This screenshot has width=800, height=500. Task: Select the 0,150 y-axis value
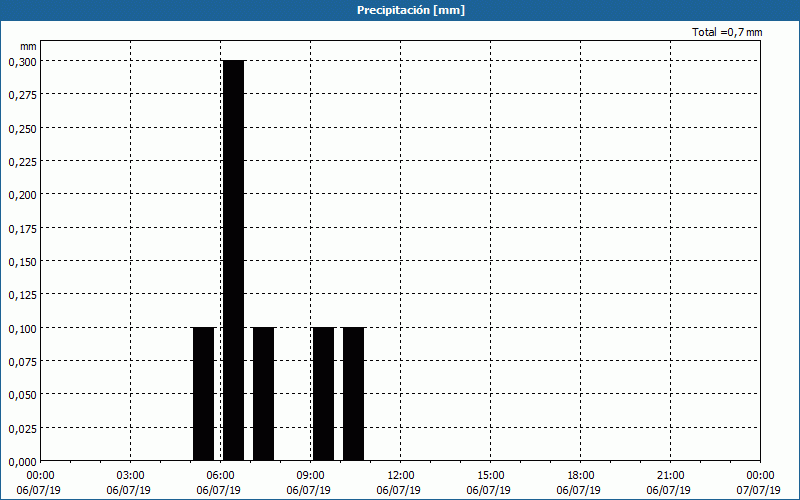[x=22, y=262]
